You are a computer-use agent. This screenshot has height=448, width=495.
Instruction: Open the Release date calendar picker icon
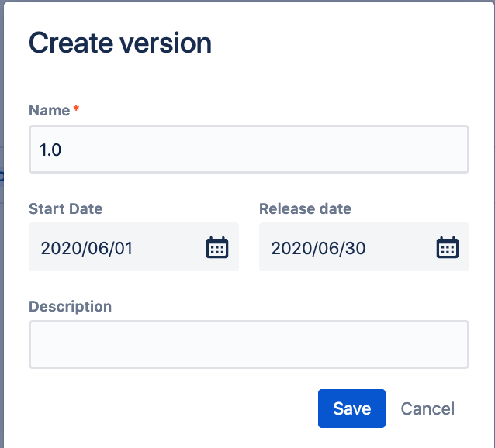pyautogui.click(x=448, y=247)
